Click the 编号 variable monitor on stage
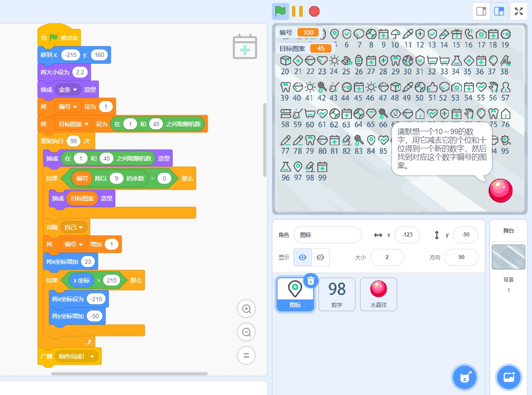This screenshot has width=532, height=395. pos(299,33)
